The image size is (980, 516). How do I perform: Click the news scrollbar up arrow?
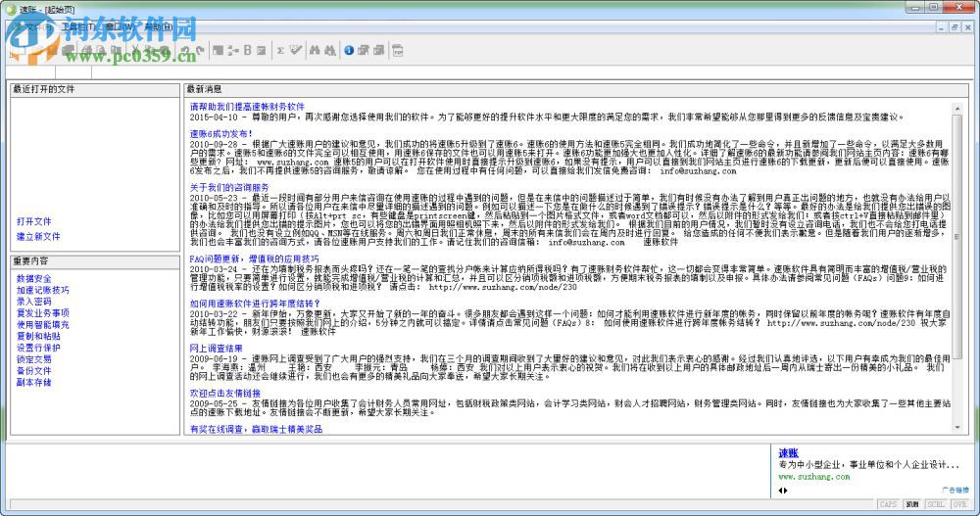956,109
